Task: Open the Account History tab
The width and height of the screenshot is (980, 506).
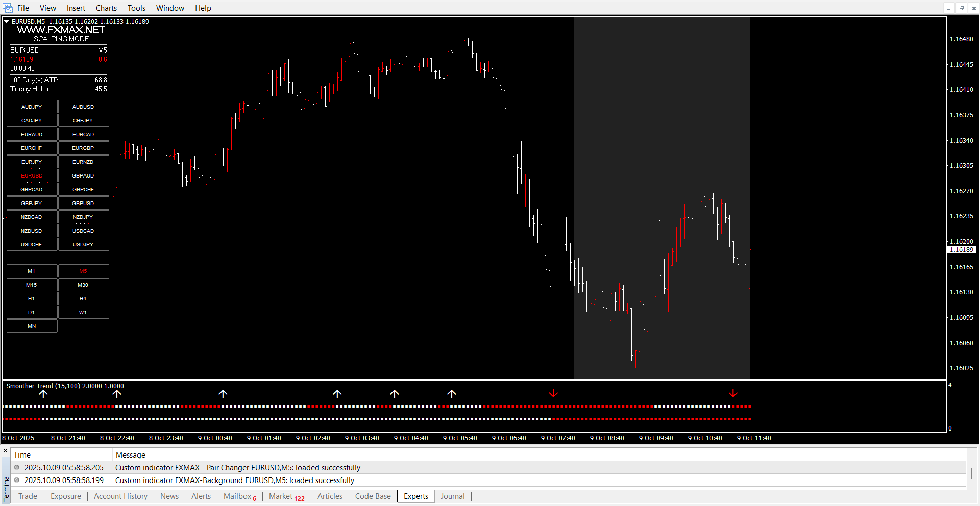Action: tap(120, 496)
